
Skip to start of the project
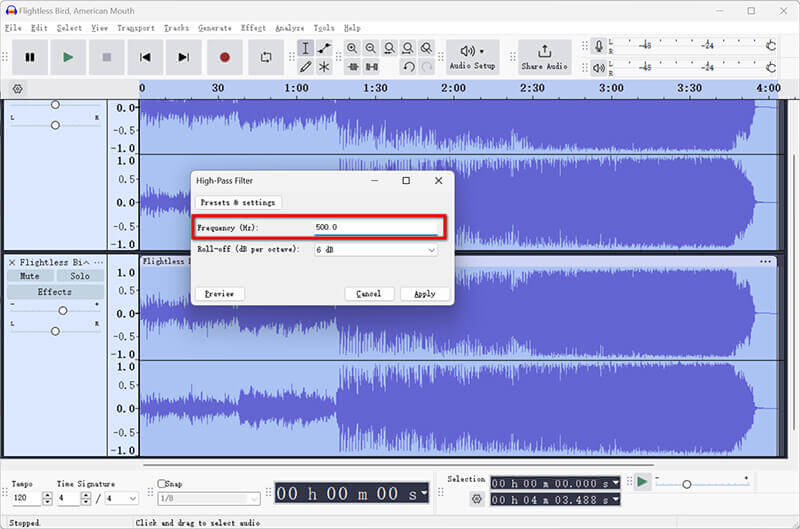[145, 57]
